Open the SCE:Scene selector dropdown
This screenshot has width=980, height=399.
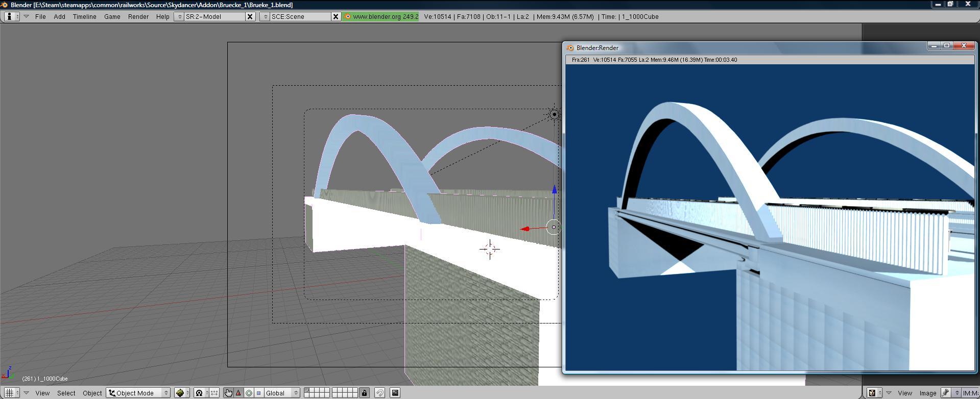tap(265, 16)
